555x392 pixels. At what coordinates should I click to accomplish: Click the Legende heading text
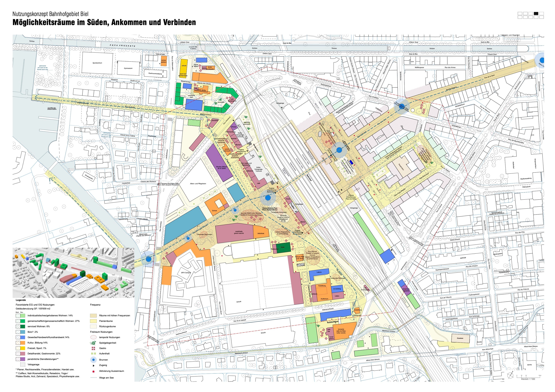pyautogui.click(x=21, y=300)
